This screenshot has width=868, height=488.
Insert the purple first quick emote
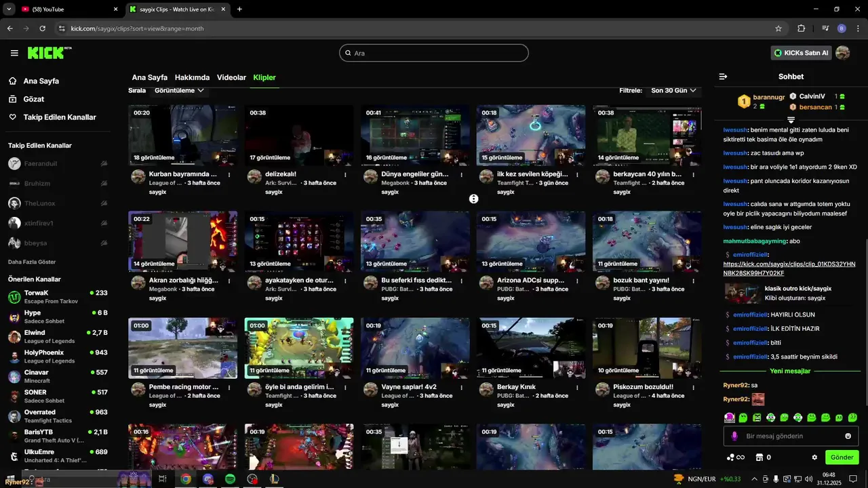coord(729,418)
